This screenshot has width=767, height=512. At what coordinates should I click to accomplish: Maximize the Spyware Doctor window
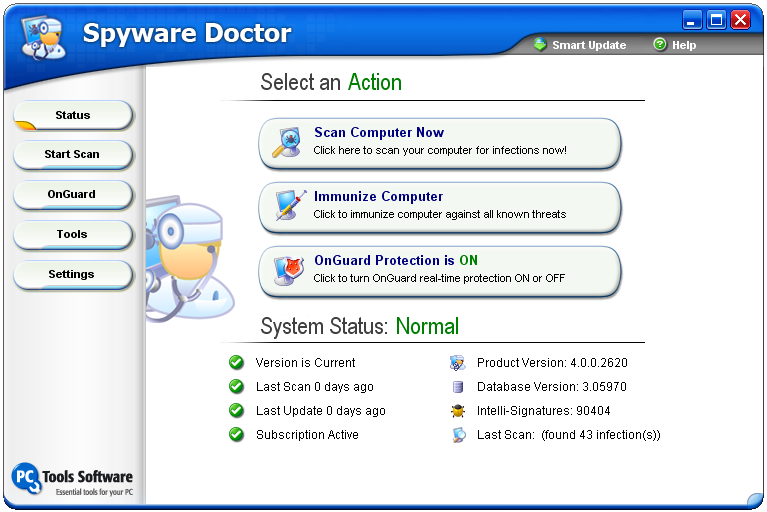[x=717, y=21]
